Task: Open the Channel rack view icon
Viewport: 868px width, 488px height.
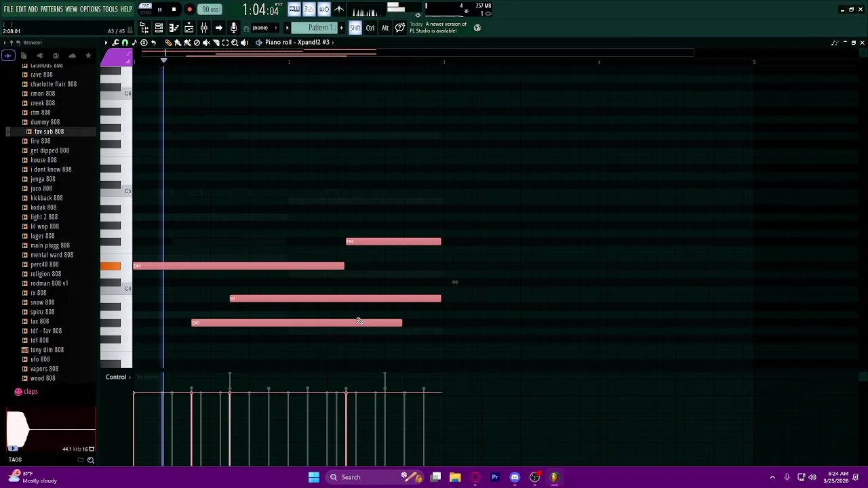Action: coord(159,28)
